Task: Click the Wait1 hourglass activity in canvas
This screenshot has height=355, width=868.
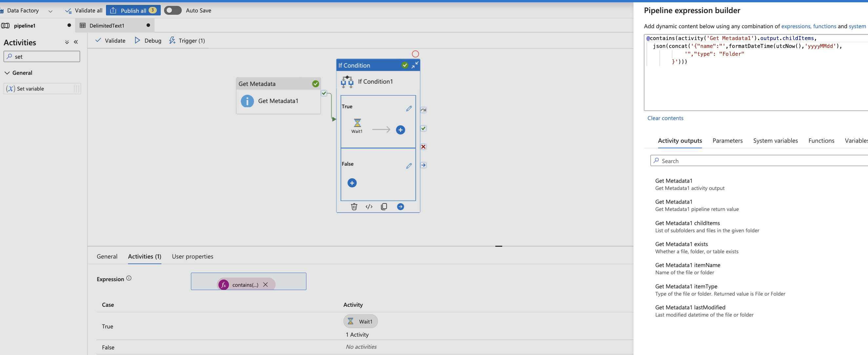Action: [x=357, y=126]
